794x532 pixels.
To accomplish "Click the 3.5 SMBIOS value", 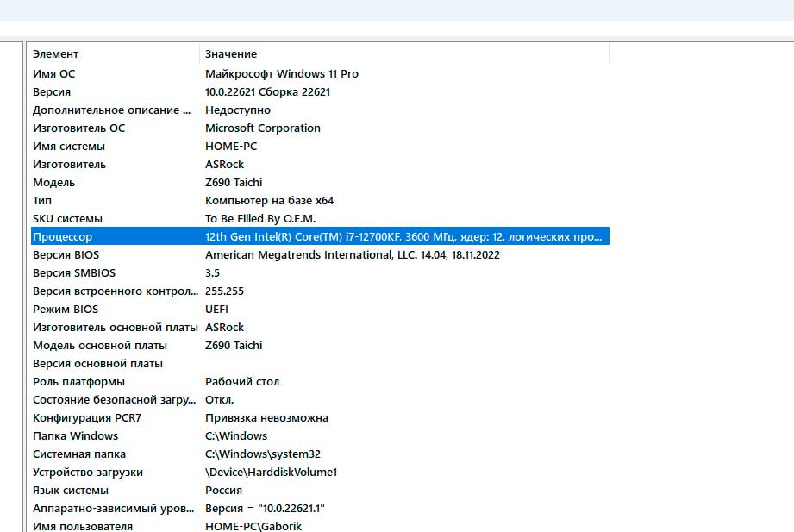I will click(212, 273).
